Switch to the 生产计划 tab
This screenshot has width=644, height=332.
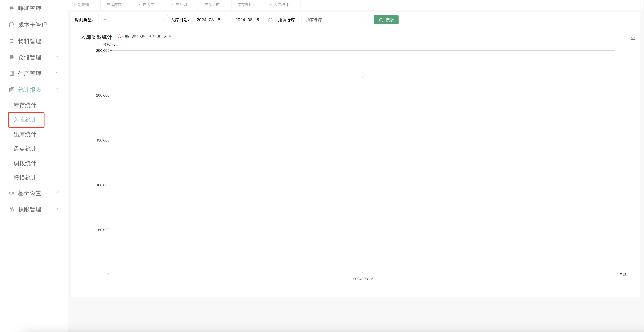[179, 5]
